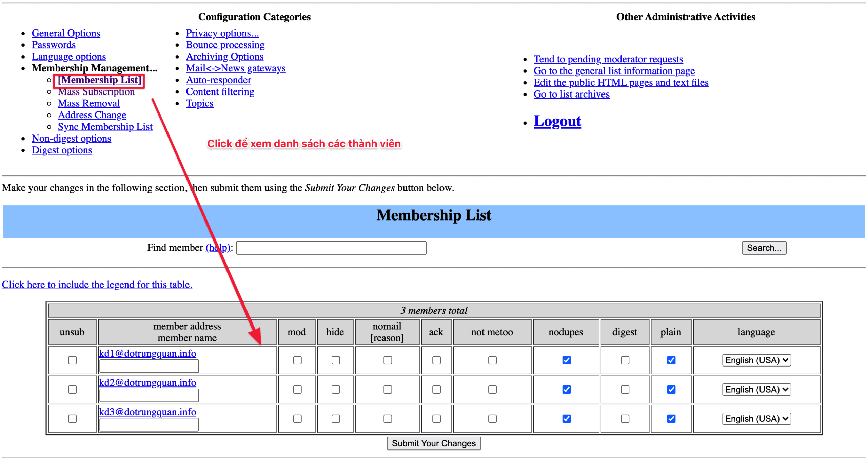Open language dropdown for kd1@dotrungquan.info
This screenshot has height=460, width=868.
756,360
